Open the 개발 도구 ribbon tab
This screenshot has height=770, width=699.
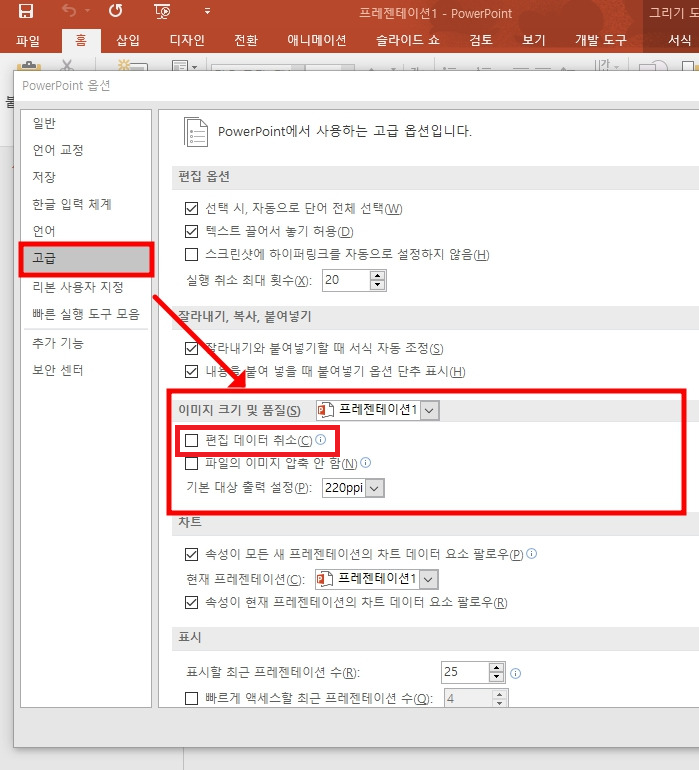pyautogui.click(x=601, y=40)
